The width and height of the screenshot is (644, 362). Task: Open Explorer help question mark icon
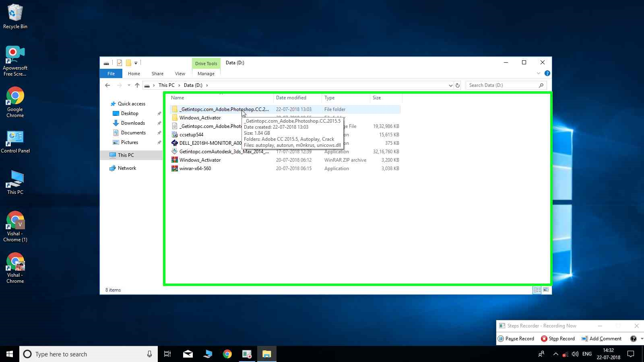[x=547, y=73]
